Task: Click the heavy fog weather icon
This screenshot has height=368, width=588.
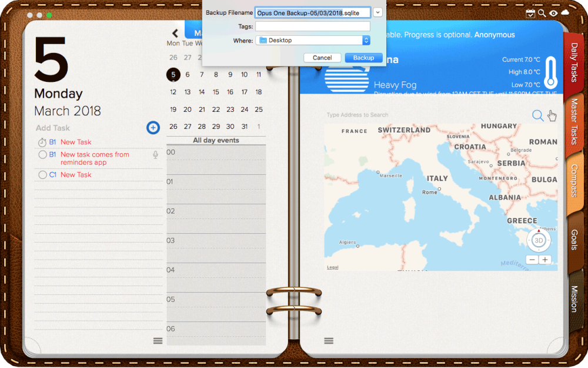Action: pos(346,79)
